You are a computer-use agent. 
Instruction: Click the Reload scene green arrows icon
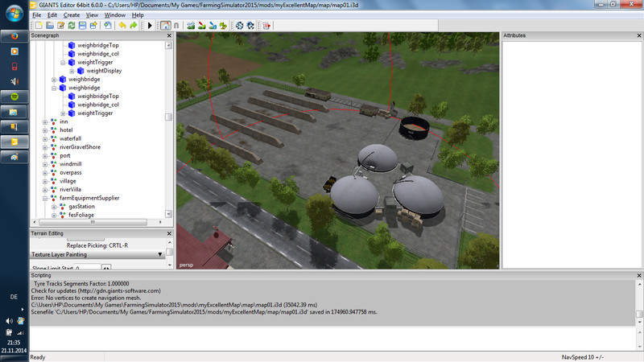click(72, 26)
